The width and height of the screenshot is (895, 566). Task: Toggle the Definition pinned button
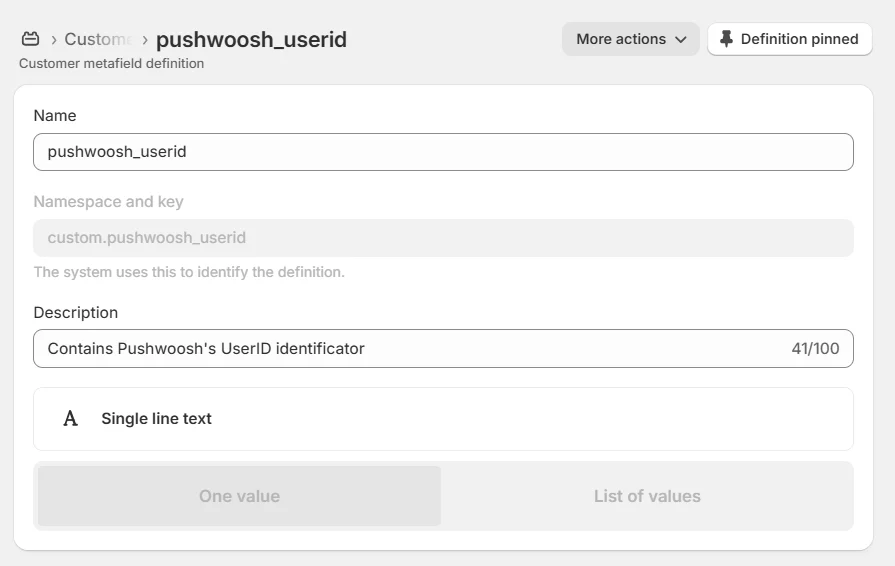coord(790,40)
